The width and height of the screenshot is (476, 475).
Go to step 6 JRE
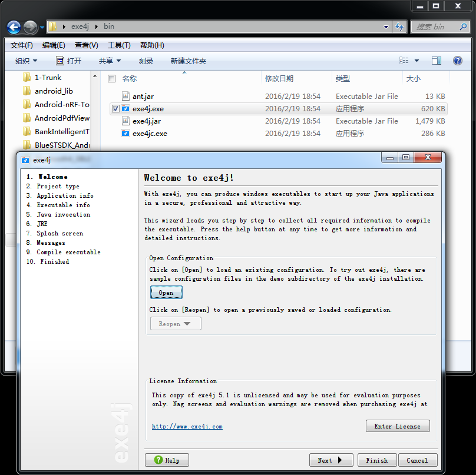(x=37, y=224)
